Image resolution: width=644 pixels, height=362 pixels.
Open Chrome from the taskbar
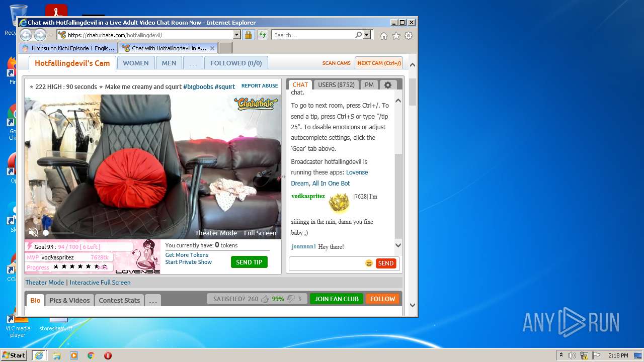[91, 355]
